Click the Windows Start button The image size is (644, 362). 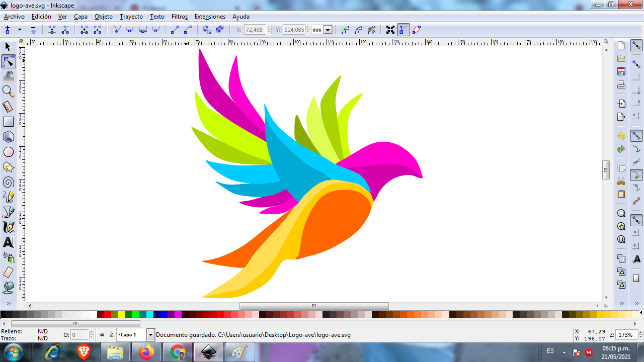[13, 352]
